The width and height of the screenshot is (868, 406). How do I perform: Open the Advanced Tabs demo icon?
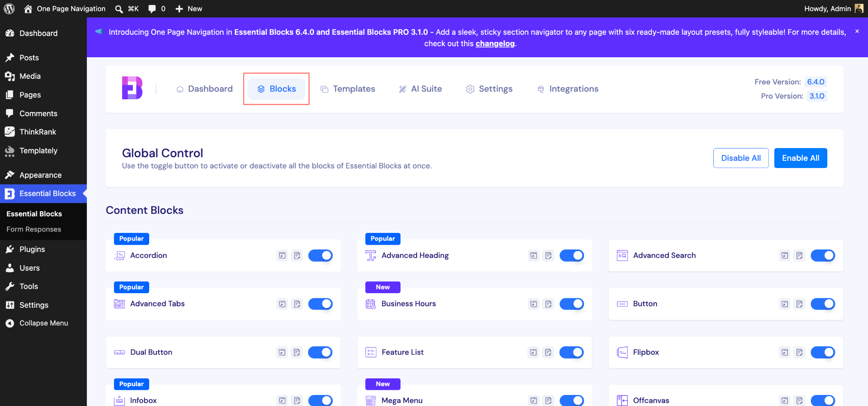[x=282, y=304]
